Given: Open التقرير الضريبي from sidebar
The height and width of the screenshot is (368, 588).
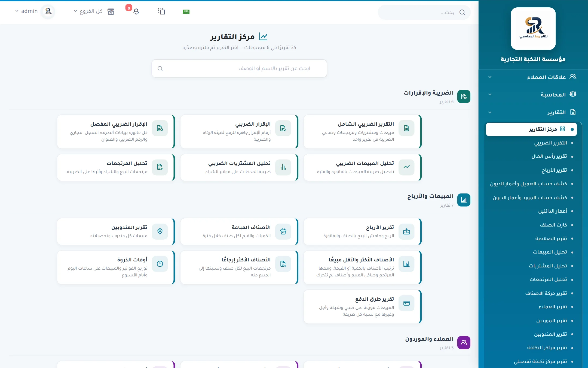Looking at the screenshot, I should [550, 143].
